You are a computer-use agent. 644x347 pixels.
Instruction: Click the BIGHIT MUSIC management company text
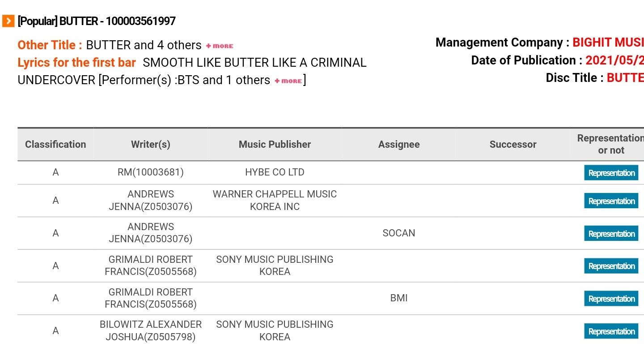pyautogui.click(x=607, y=43)
